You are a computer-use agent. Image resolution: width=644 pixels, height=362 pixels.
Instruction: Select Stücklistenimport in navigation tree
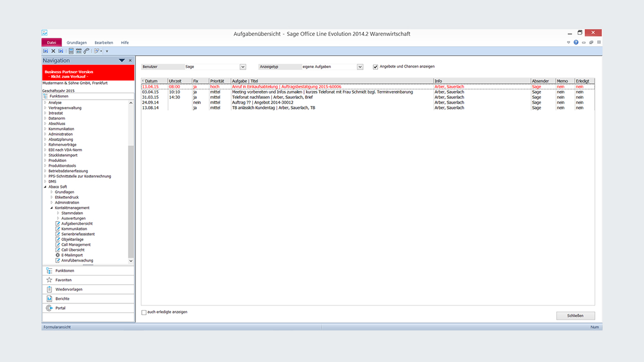(63, 155)
